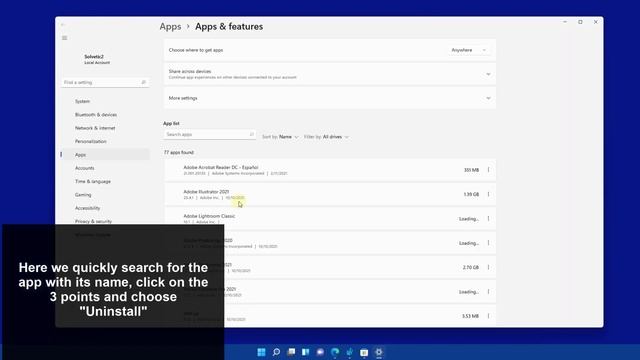Open the Widgets panel from the taskbar
The image size is (640, 360).
click(x=306, y=352)
